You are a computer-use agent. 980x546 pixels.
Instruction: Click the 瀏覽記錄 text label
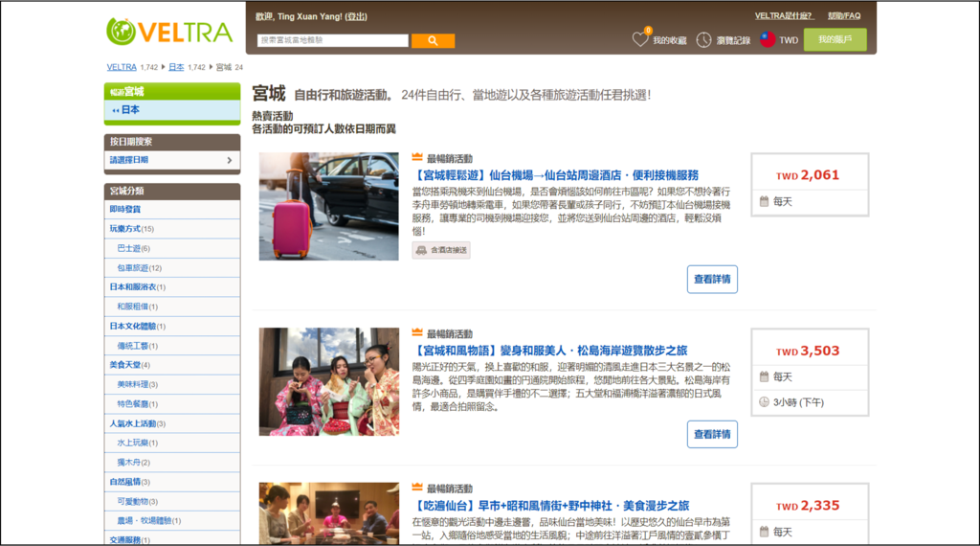pos(733,40)
